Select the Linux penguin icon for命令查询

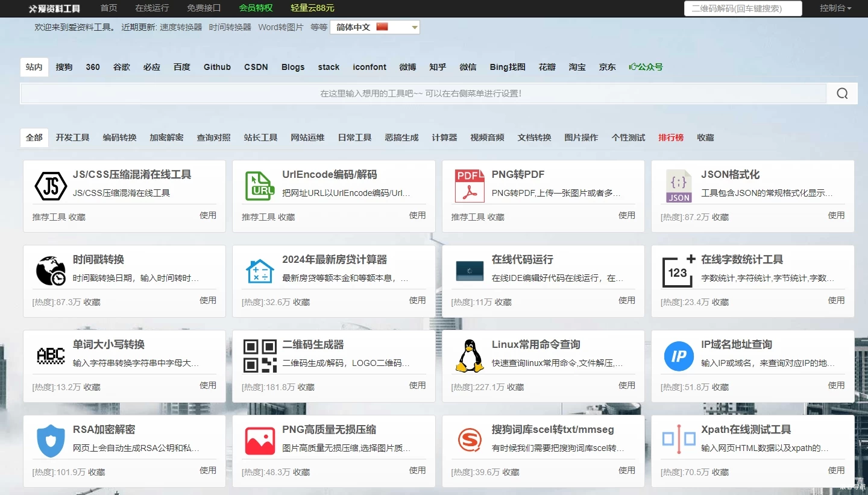point(469,356)
